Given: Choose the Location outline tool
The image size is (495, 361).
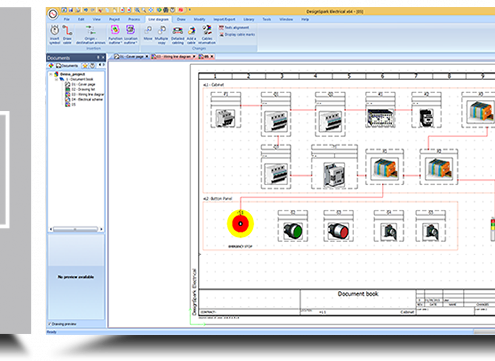Looking at the screenshot, I should 130,34.
